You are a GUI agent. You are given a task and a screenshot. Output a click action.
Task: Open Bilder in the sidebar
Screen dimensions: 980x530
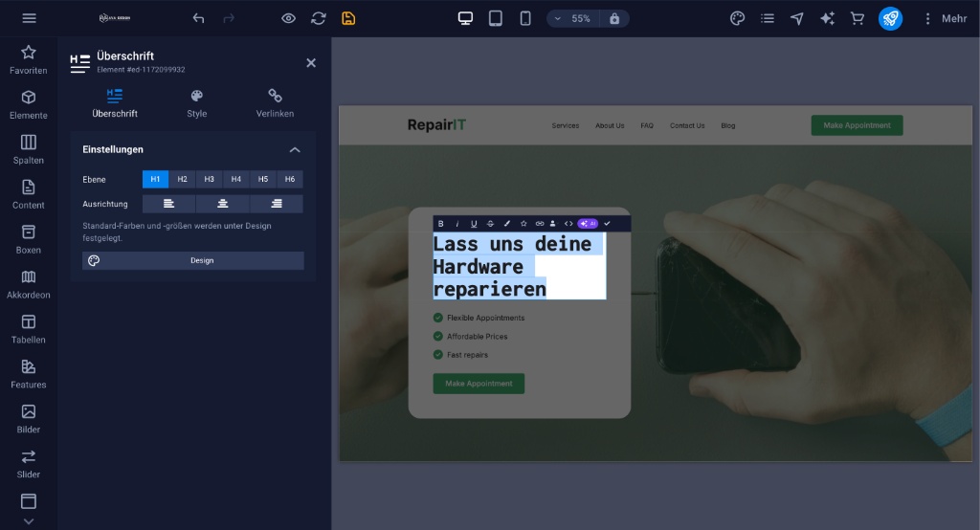click(28, 419)
